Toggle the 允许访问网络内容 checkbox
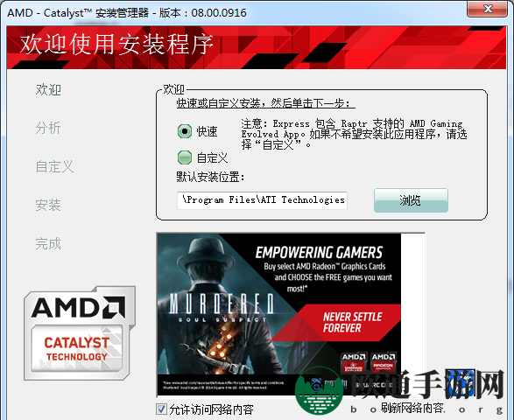This screenshot has width=514, height=420. click(161, 409)
